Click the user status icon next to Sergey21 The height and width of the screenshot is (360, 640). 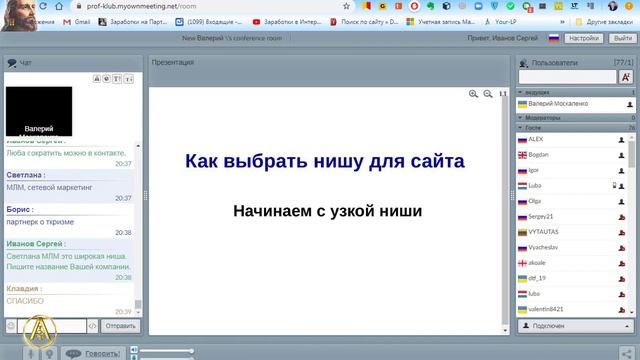[622, 217]
